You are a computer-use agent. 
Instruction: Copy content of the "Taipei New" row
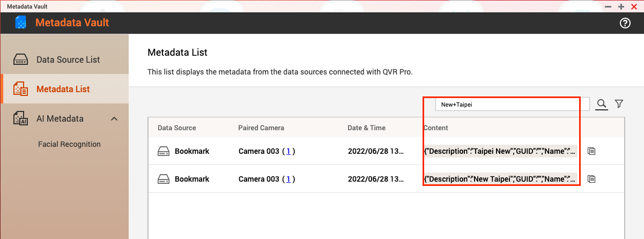coord(591,151)
